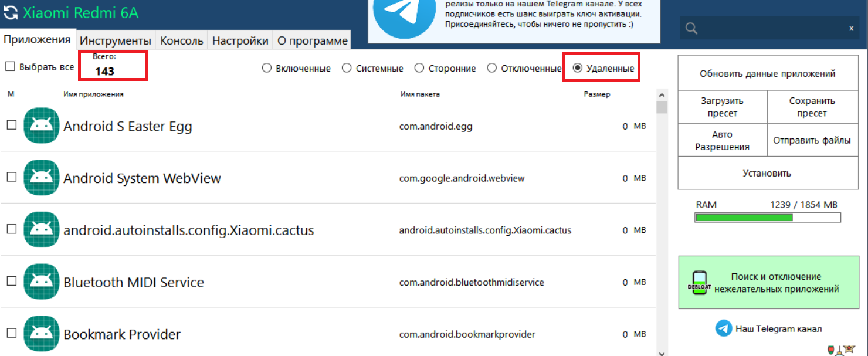The image size is (868, 356).
Task: Click the Отправить файлы button
Action: [x=812, y=140]
